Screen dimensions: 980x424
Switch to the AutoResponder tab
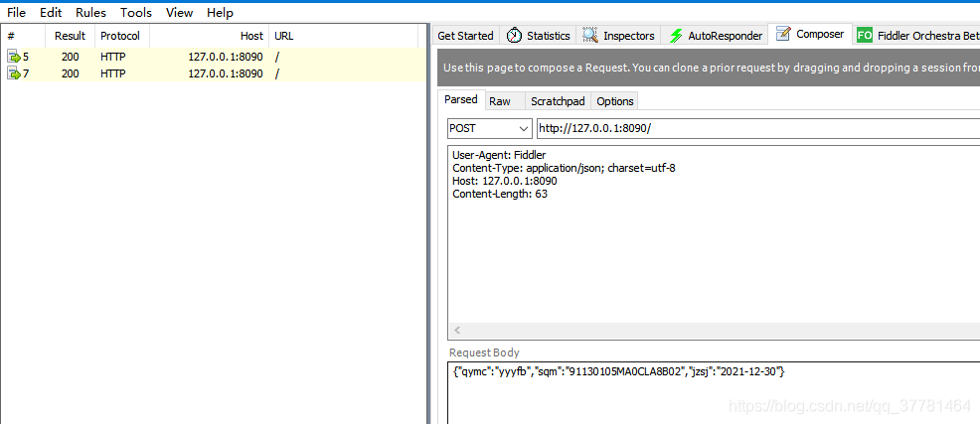pyautogui.click(x=717, y=36)
